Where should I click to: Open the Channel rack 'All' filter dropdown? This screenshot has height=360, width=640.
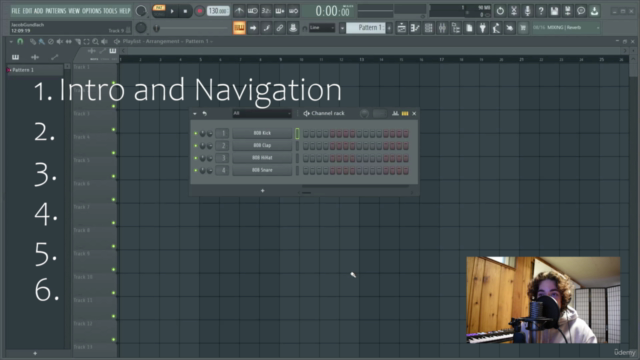tap(262, 113)
